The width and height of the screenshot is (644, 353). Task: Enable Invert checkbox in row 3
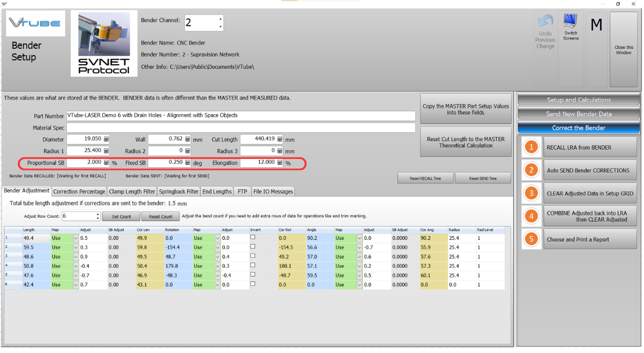(x=253, y=256)
